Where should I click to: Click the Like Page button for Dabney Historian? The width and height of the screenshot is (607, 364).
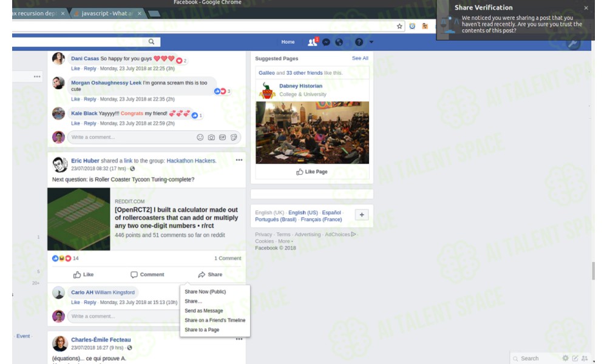(x=312, y=172)
